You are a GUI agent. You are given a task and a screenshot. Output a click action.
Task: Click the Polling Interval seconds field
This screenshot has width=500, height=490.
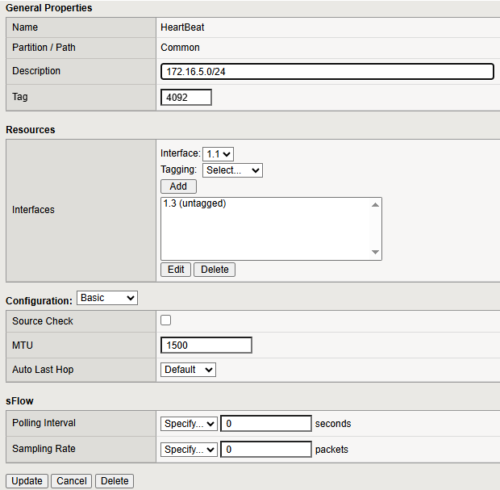coord(266,424)
